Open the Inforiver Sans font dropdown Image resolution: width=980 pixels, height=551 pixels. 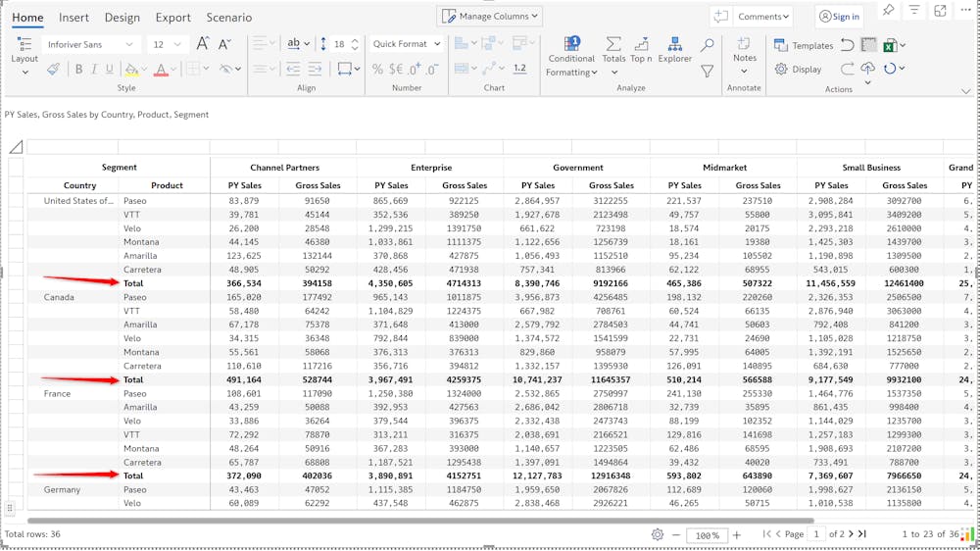click(x=89, y=45)
